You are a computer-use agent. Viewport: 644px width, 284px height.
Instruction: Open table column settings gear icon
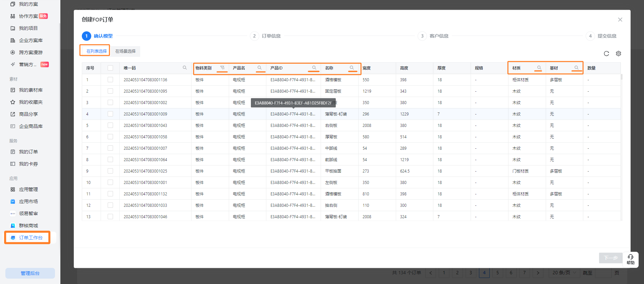619,54
